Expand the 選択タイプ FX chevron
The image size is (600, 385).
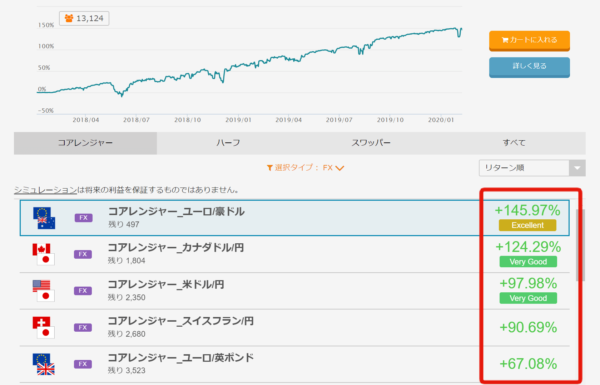pyautogui.click(x=339, y=168)
